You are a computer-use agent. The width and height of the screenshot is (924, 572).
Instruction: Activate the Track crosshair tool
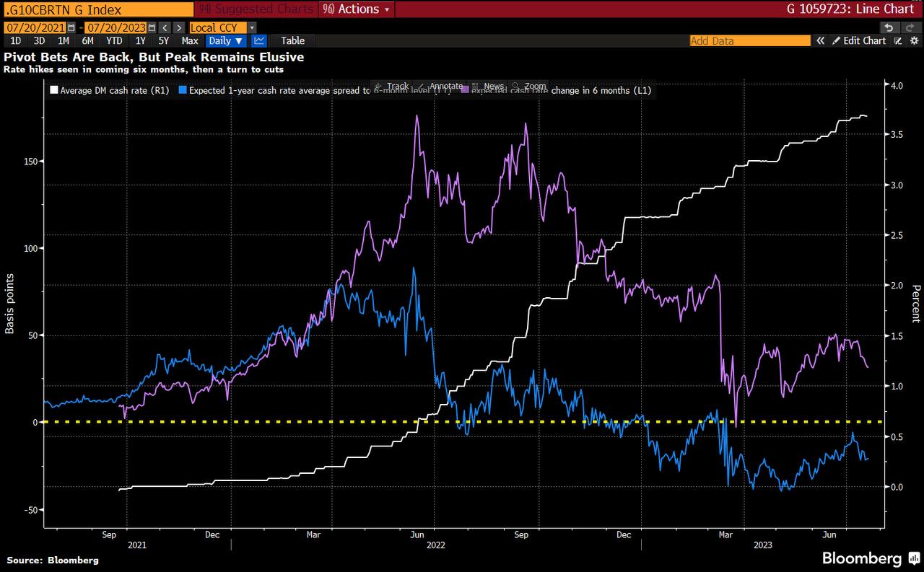point(390,86)
